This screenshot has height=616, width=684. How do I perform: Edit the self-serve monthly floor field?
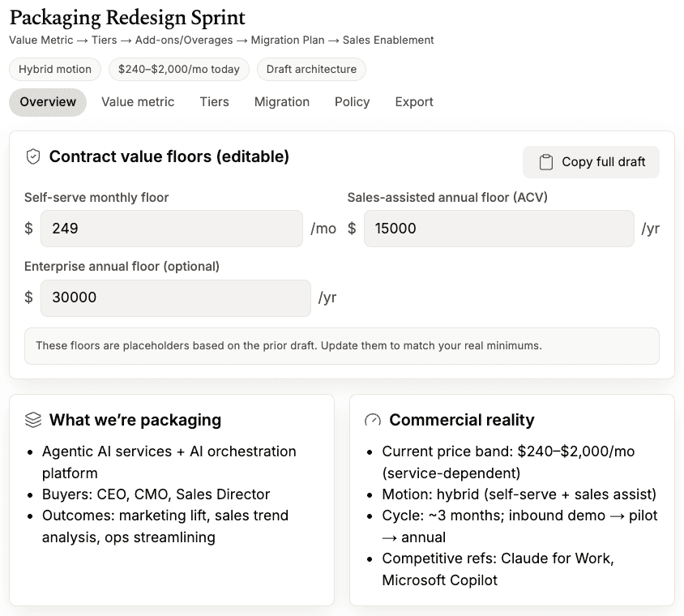[x=171, y=229]
